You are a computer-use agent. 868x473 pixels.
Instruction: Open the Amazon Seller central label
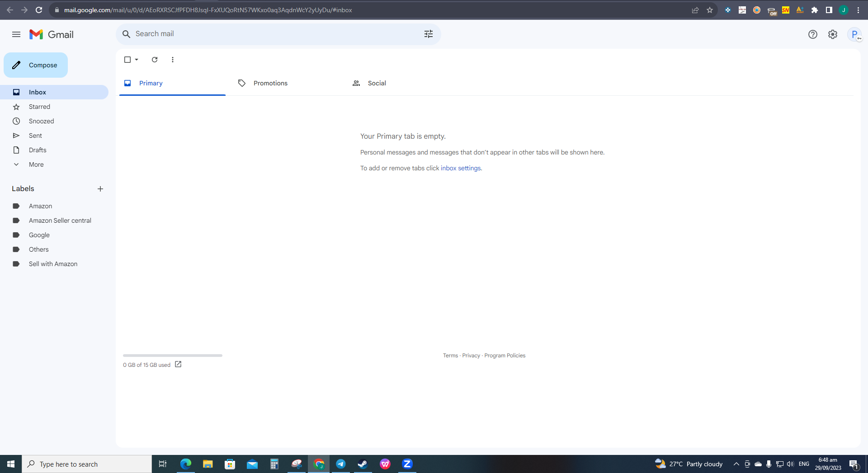pyautogui.click(x=54, y=220)
